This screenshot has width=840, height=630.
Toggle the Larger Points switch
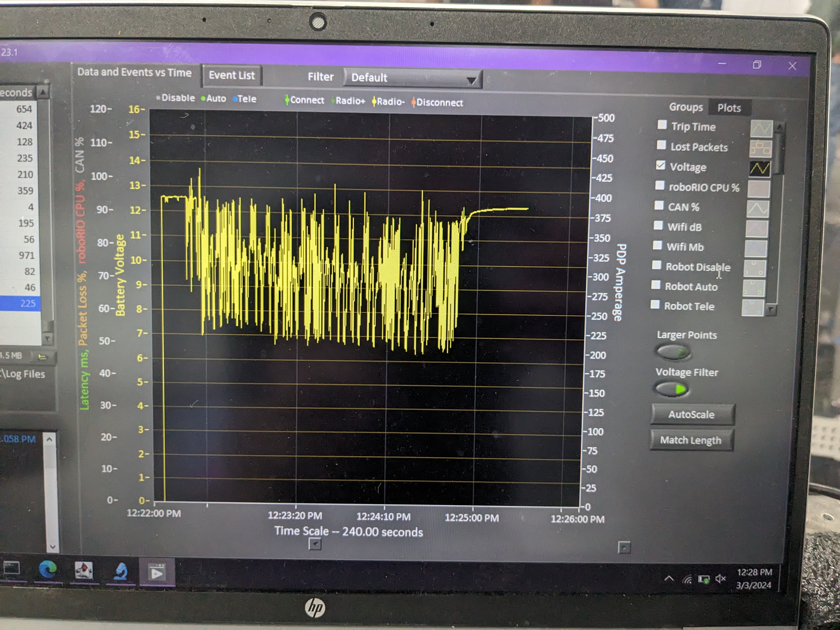pos(673,352)
